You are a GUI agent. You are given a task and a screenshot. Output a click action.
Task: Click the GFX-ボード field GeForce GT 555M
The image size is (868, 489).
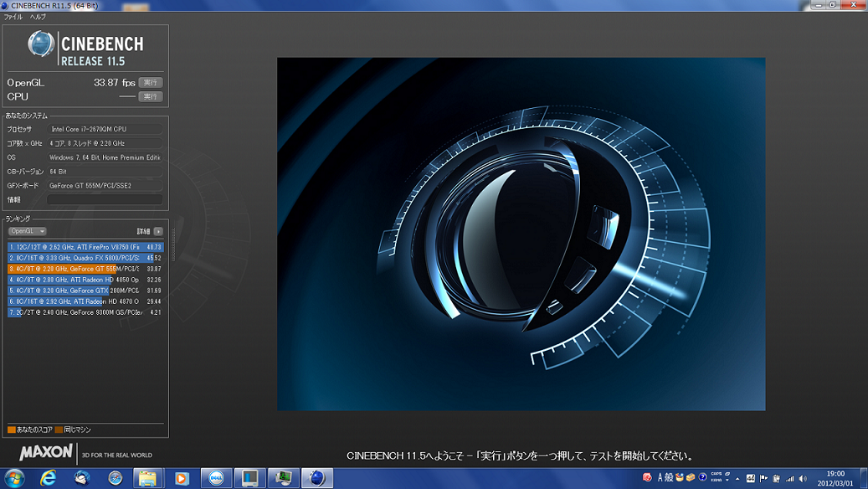click(105, 186)
